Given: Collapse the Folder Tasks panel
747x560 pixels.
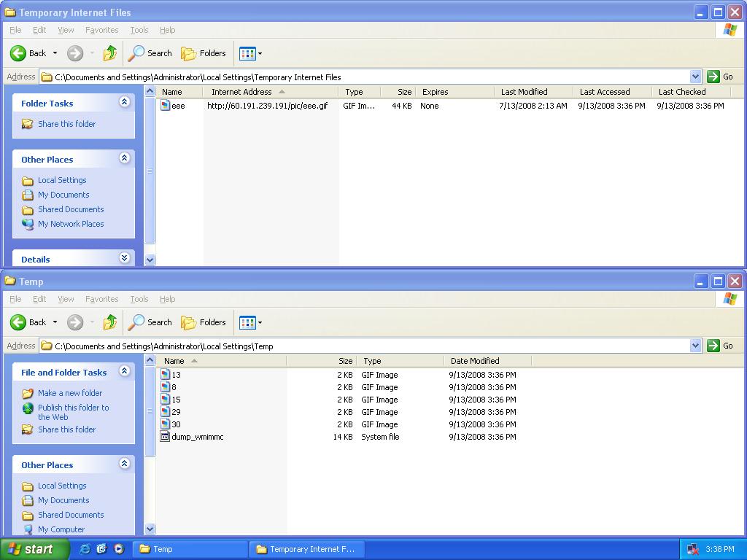Looking at the screenshot, I should [x=124, y=103].
